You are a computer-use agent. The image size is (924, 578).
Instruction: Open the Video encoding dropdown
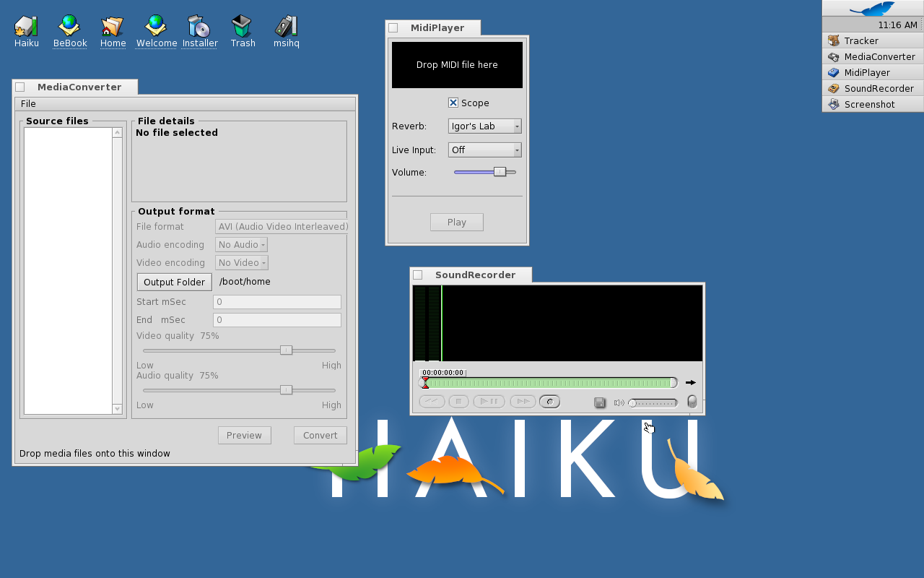click(242, 262)
